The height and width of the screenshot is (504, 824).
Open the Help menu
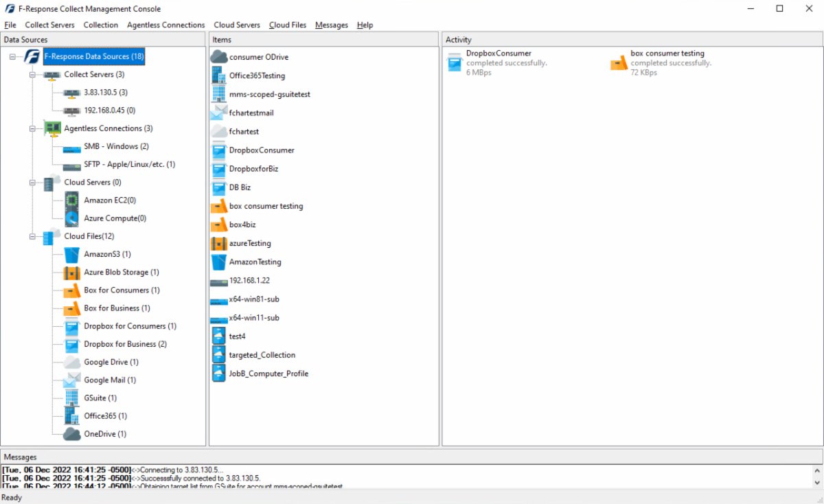tap(365, 25)
